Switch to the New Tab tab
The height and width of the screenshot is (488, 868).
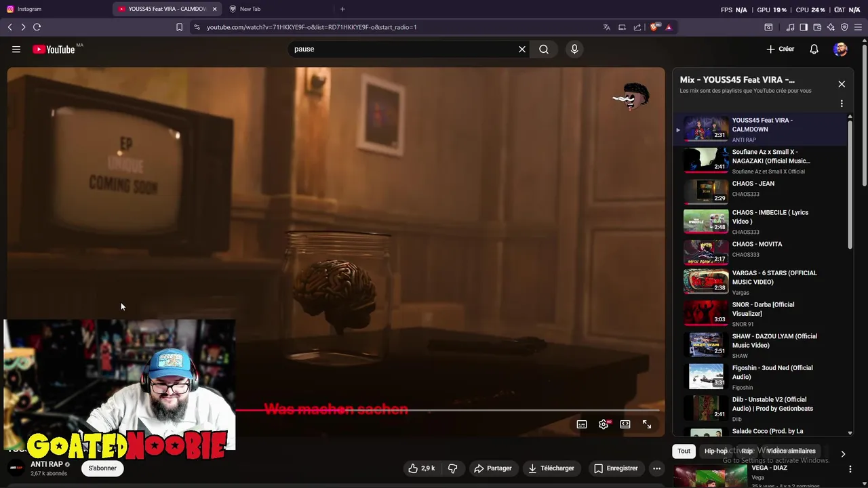point(278,9)
